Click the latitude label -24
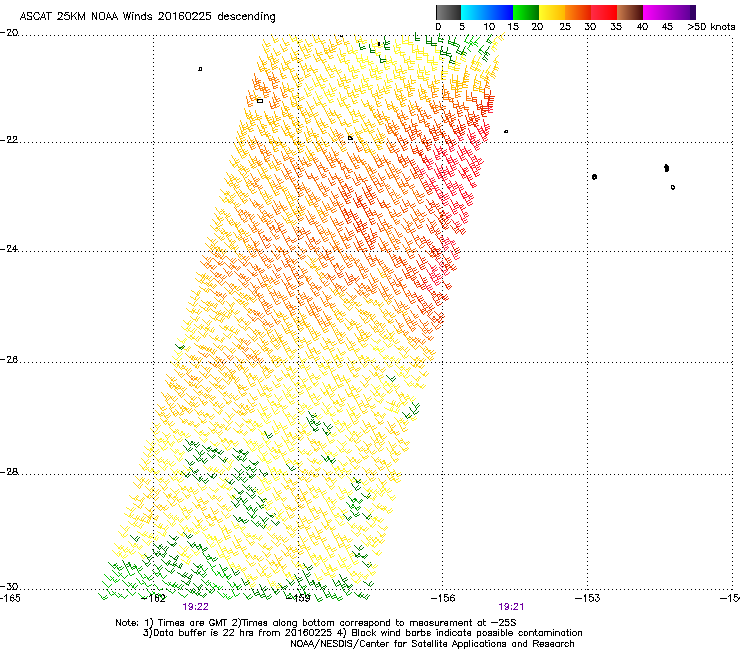 [9, 249]
